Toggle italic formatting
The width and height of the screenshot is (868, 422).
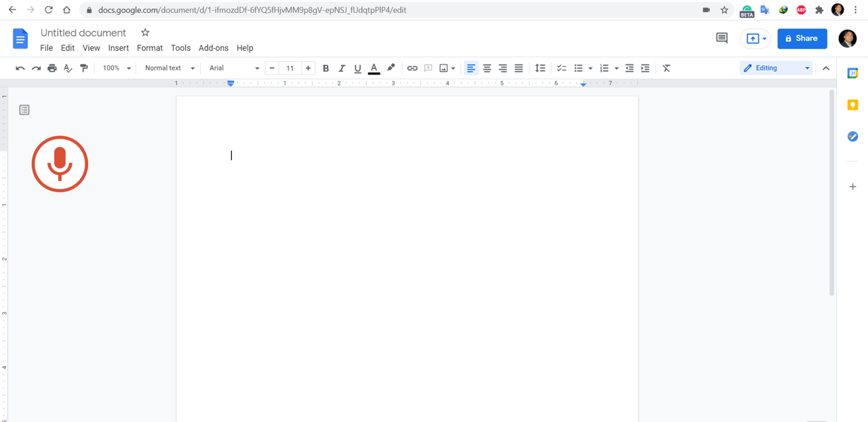click(x=342, y=68)
